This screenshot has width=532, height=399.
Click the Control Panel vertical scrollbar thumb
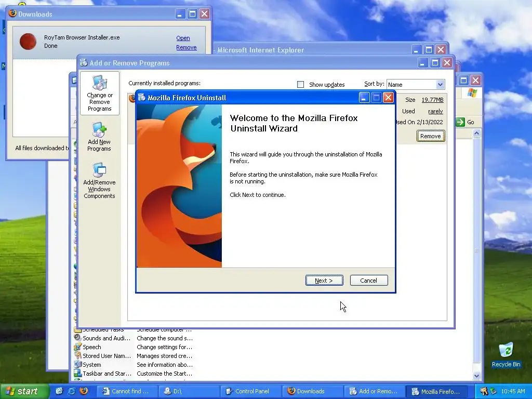click(477, 250)
